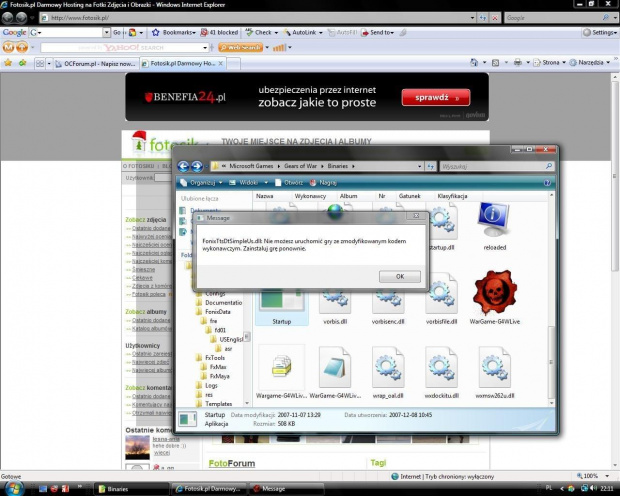Open Narzędzia menu in IE command bar
Image resolution: width=620 pixels, height=496 pixels.
(x=590, y=62)
